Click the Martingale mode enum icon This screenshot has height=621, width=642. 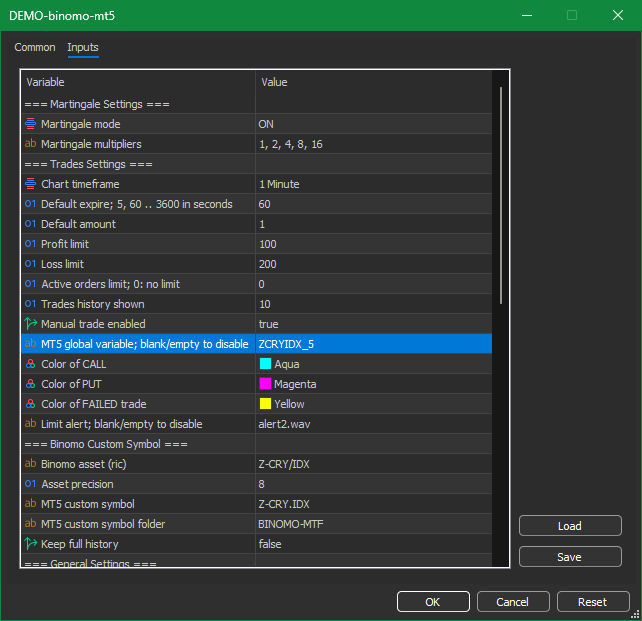[x=30, y=124]
